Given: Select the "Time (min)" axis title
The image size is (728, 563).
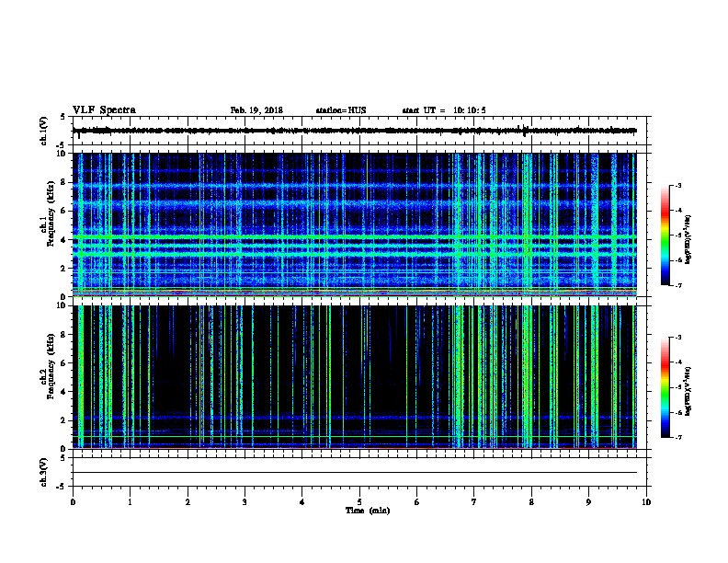Looking at the screenshot, I should pyautogui.click(x=368, y=511).
